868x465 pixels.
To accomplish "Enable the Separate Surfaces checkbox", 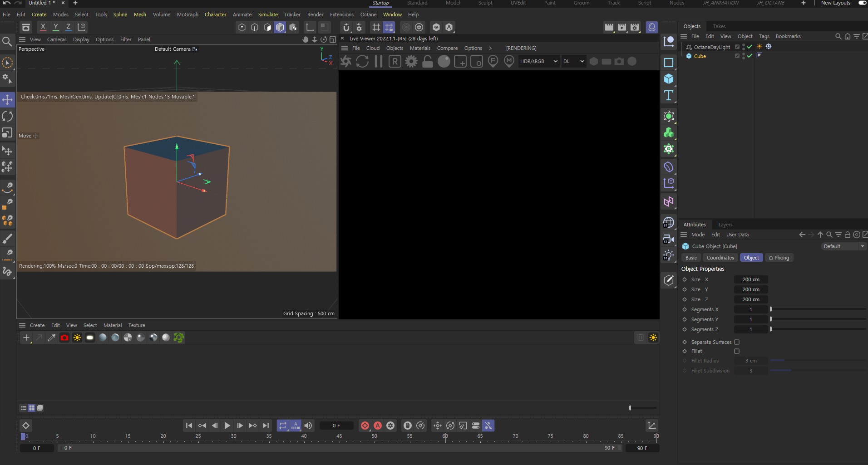I will [x=737, y=342].
